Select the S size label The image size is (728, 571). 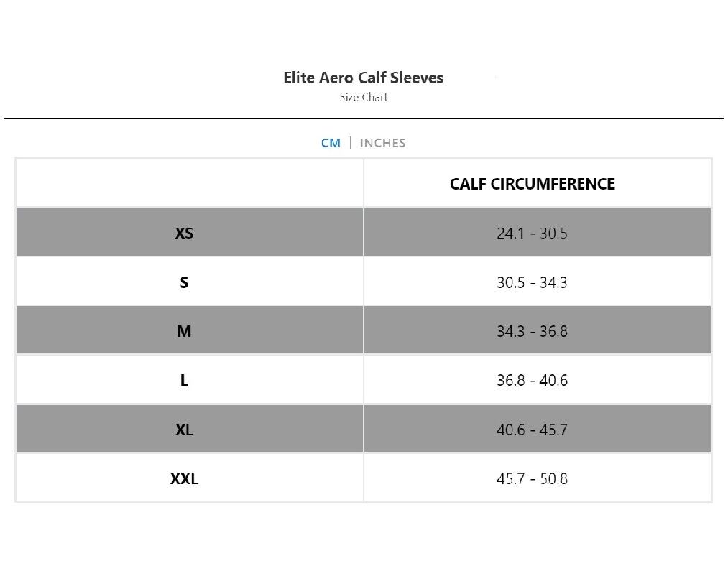pyautogui.click(x=184, y=282)
